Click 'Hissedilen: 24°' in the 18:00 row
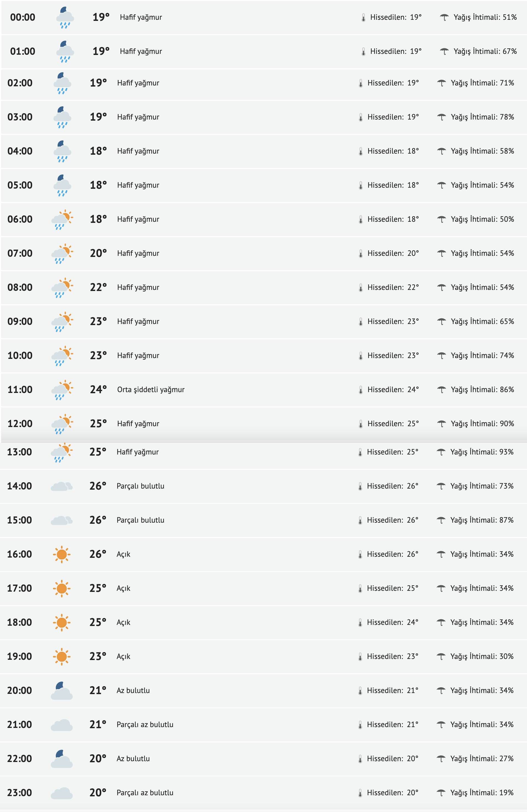Image resolution: width=527 pixels, height=812 pixels. pos(392,622)
